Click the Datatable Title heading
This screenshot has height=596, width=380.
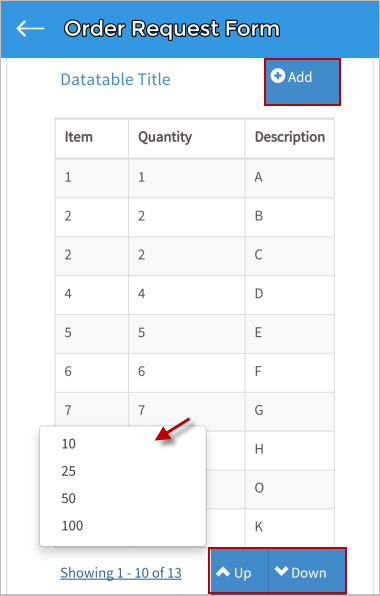click(x=116, y=79)
